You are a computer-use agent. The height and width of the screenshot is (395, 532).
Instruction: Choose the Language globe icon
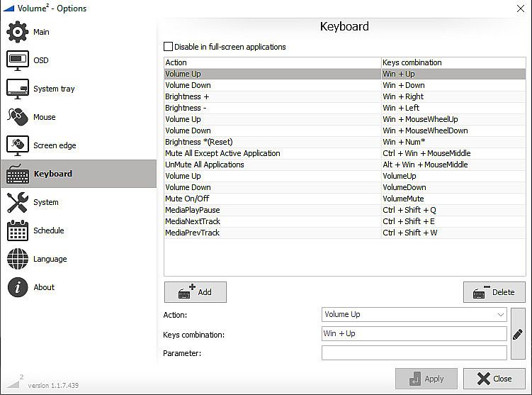click(x=18, y=259)
